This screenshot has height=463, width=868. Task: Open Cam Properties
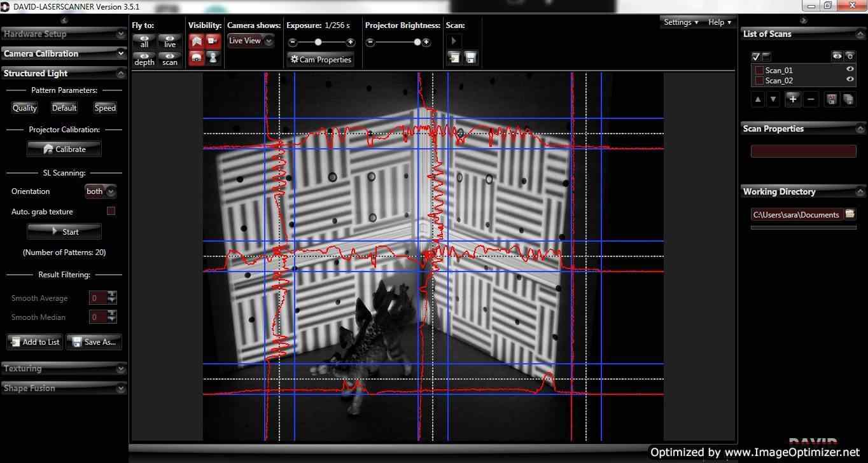coord(320,59)
